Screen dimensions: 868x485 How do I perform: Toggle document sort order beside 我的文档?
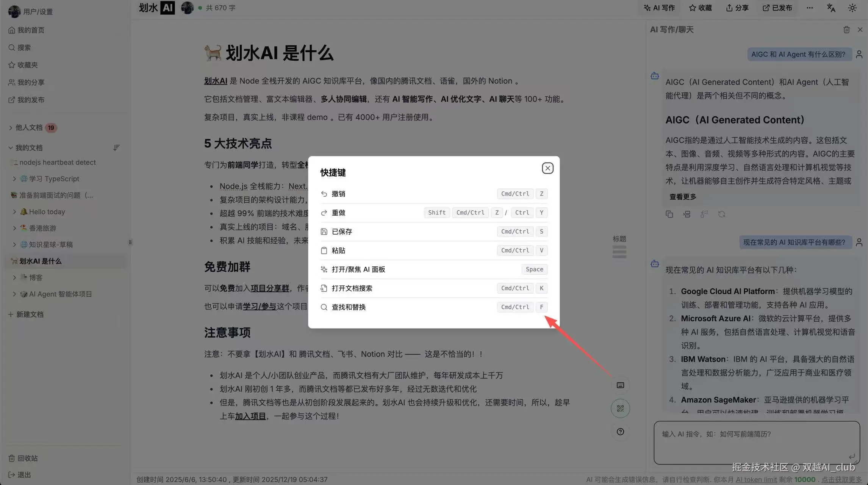[x=117, y=147]
